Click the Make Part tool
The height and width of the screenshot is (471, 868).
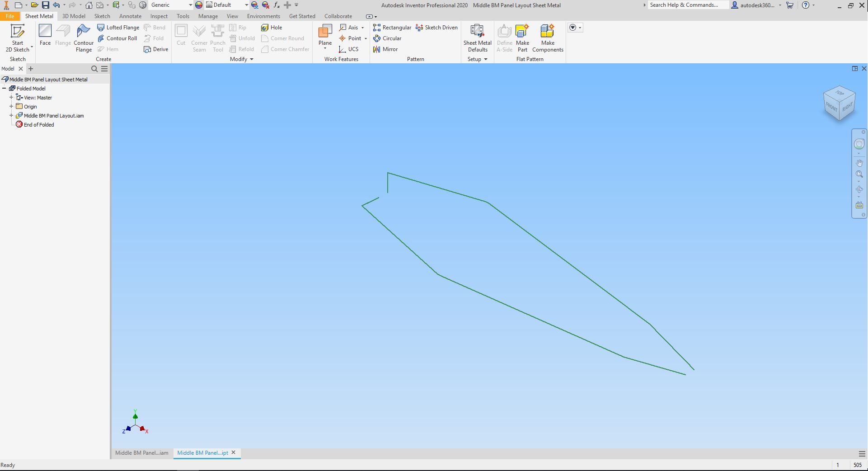point(522,38)
